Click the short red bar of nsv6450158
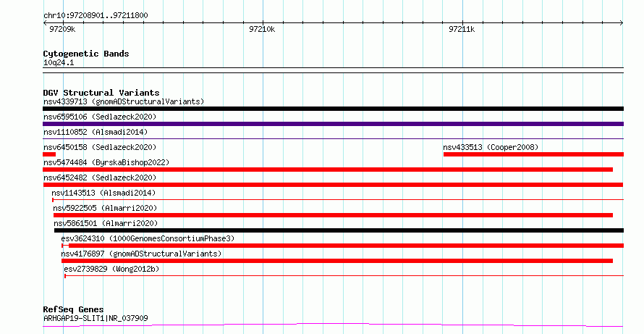The width and height of the screenshot is (644, 334). [x=49, y=154]
